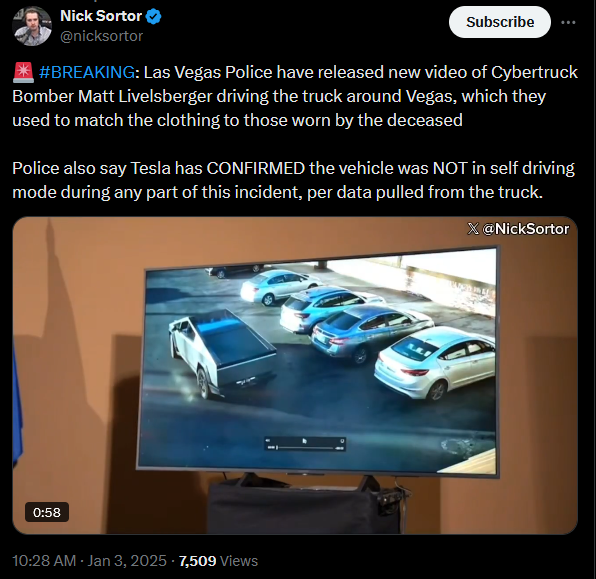The image size is (596, 579).
Task: Click the Cybertruck in the video
Action: point(223,353)
